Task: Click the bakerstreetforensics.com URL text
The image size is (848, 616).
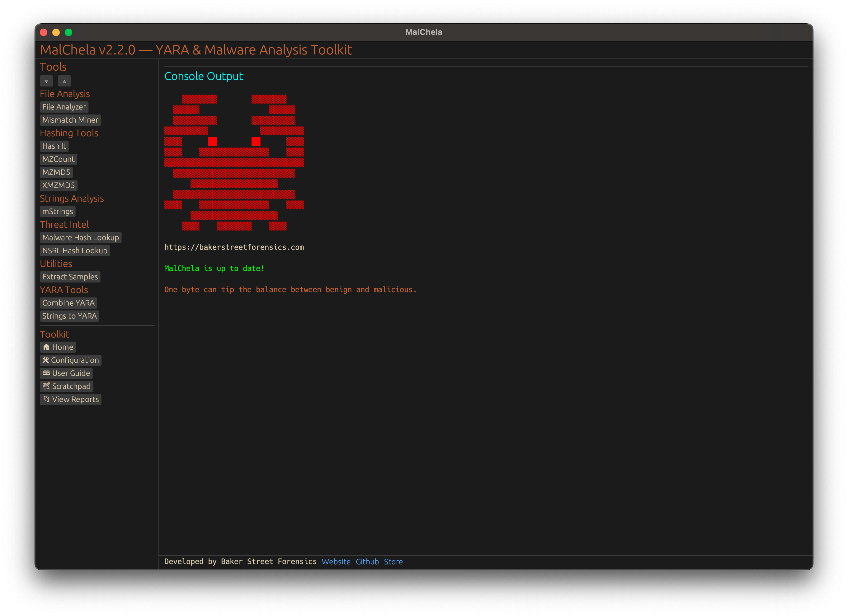Action: [234, 247]
